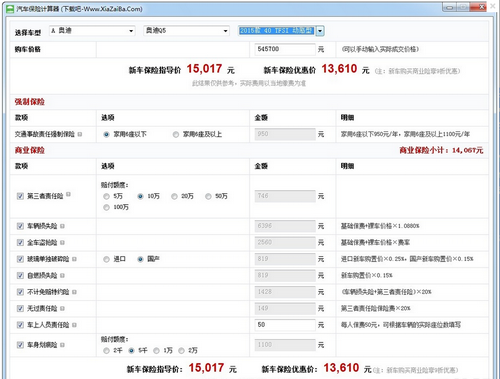The height and width of the screenshot is (379, 500).
Task: Choose 5万 third-party liability coverage
Action: 106,196
